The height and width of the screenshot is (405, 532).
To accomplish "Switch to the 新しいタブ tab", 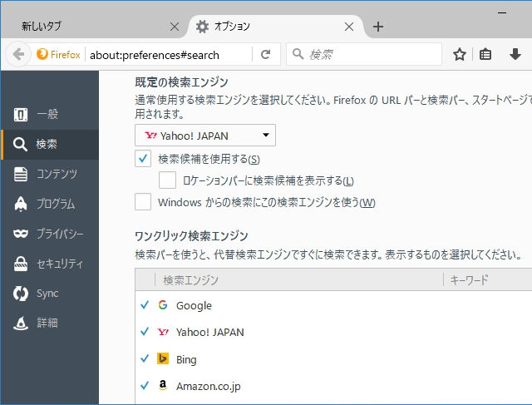I will [x=94, y=27].
